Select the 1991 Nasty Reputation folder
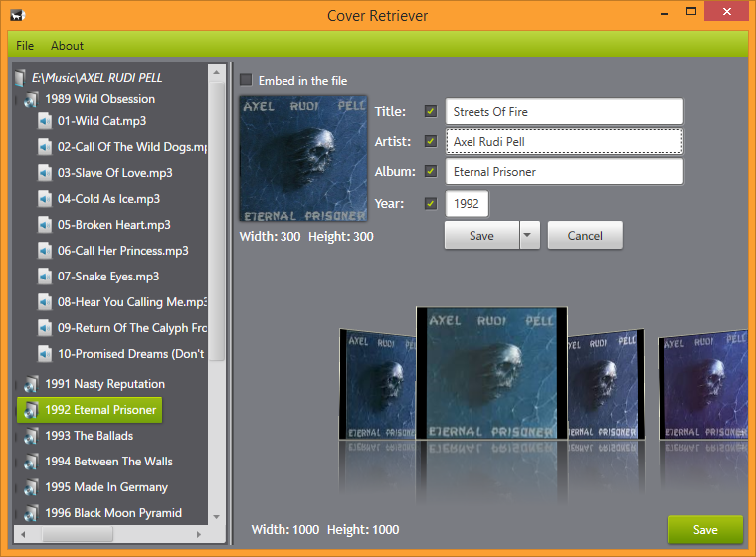The image size is (756, 557). point(105,384)
